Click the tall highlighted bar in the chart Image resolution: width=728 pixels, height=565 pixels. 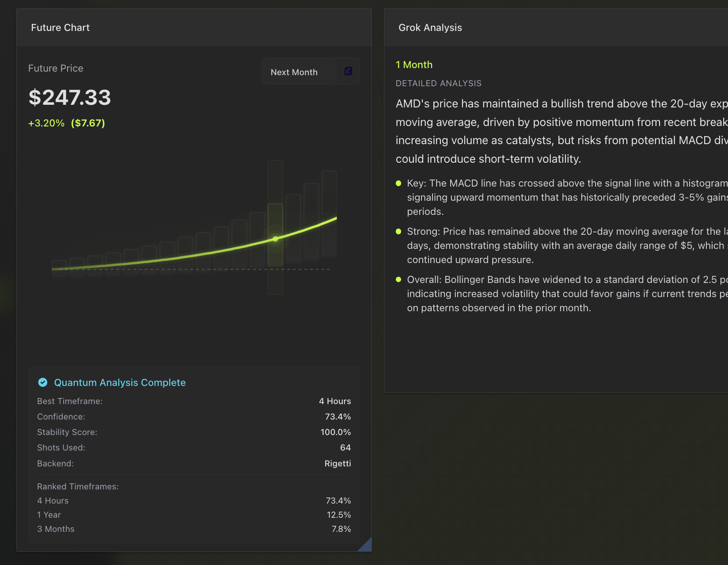275,227
